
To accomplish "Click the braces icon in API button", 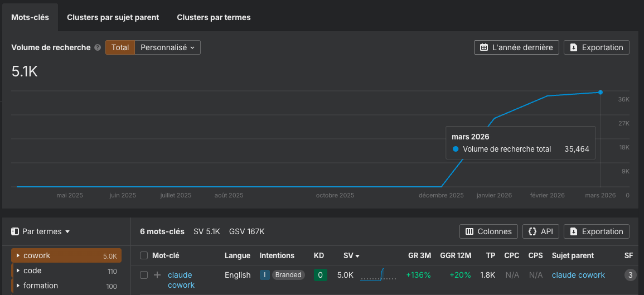I will 532,231.
